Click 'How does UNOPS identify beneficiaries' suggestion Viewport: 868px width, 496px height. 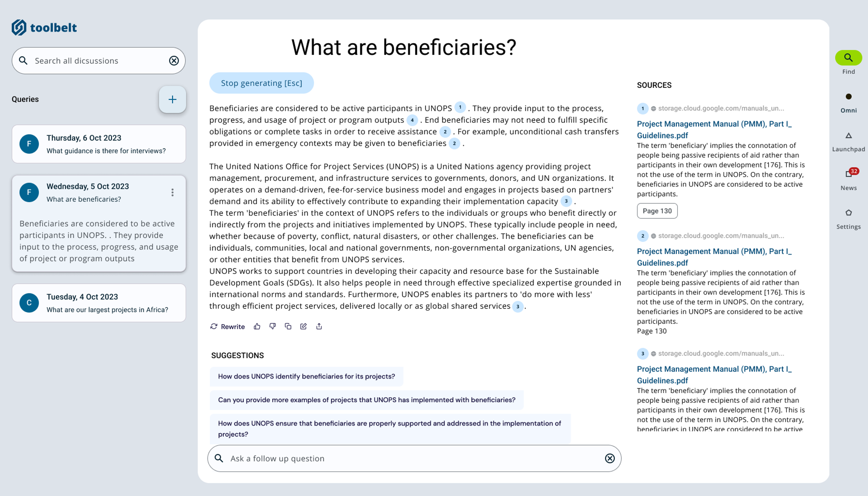[x=307, y=376]
